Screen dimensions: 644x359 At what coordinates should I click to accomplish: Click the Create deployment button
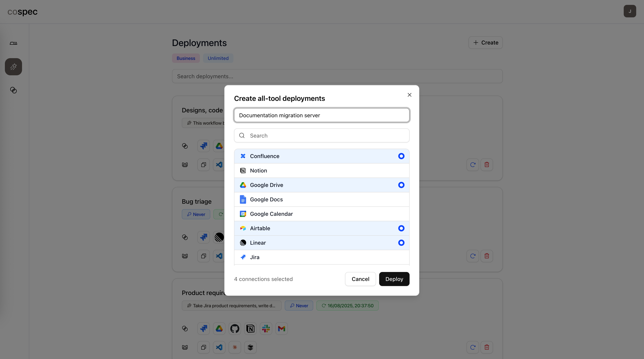pyautogui.click(x=485, y=43)
